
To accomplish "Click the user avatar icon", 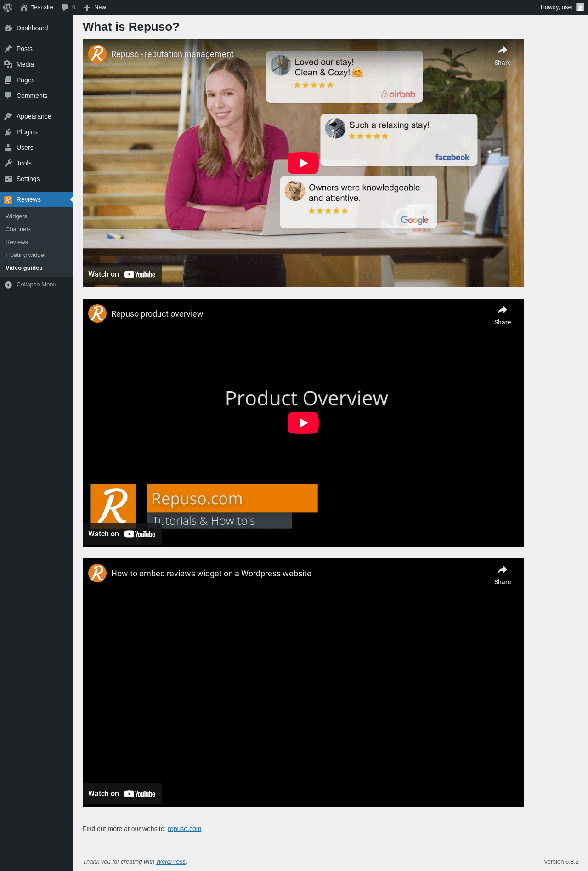I will 580,7.
